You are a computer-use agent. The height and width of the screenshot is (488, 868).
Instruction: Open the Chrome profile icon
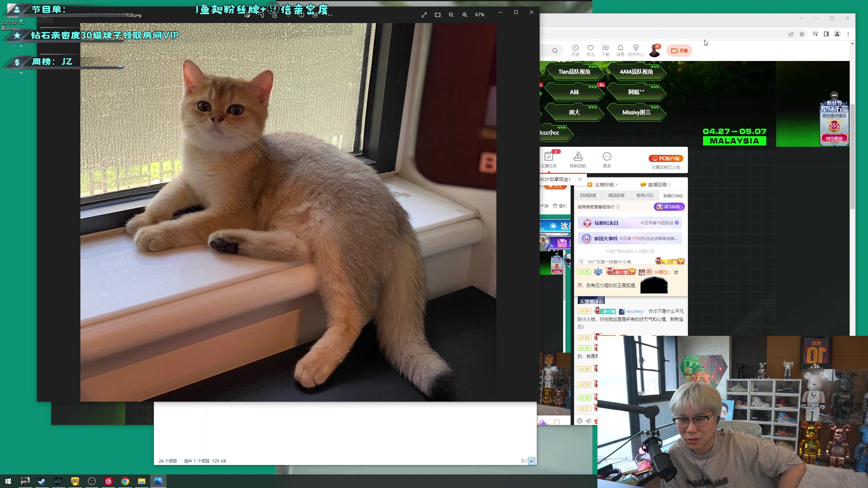(837, 34)
